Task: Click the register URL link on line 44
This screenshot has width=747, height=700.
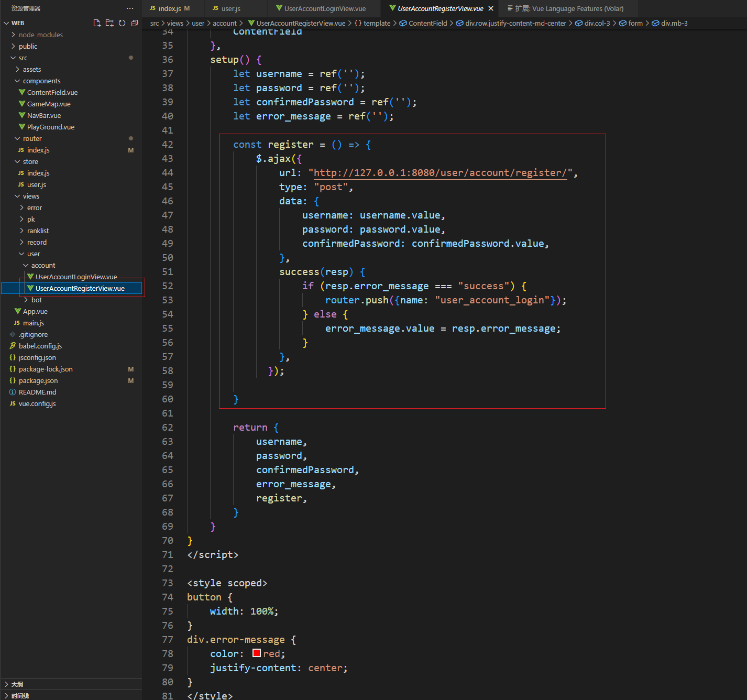Action: click(440, 173)
